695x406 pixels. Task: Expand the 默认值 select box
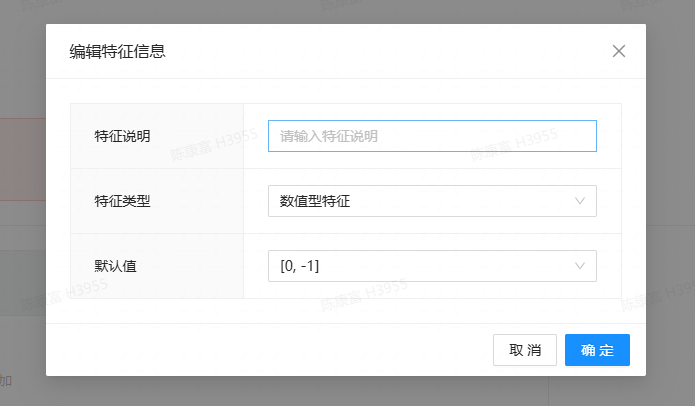[431, 266]
